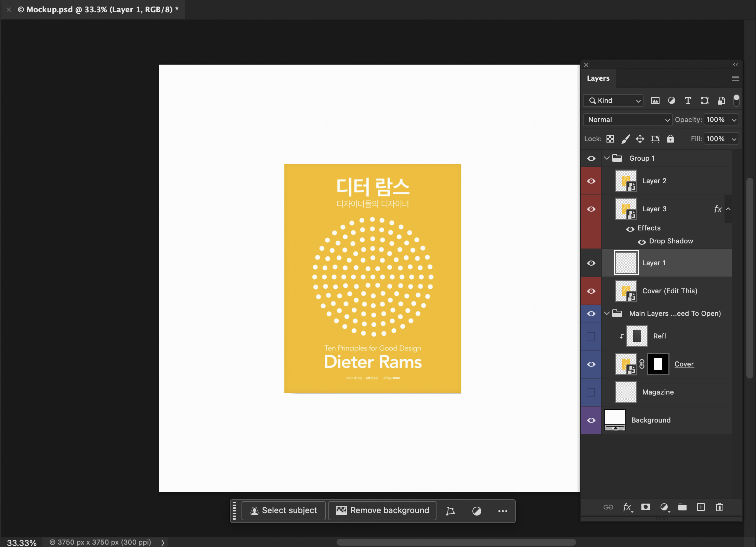Viewport: 756px width, 547px height.
Task: Click the Remove background button
Action: coord(382,511)
